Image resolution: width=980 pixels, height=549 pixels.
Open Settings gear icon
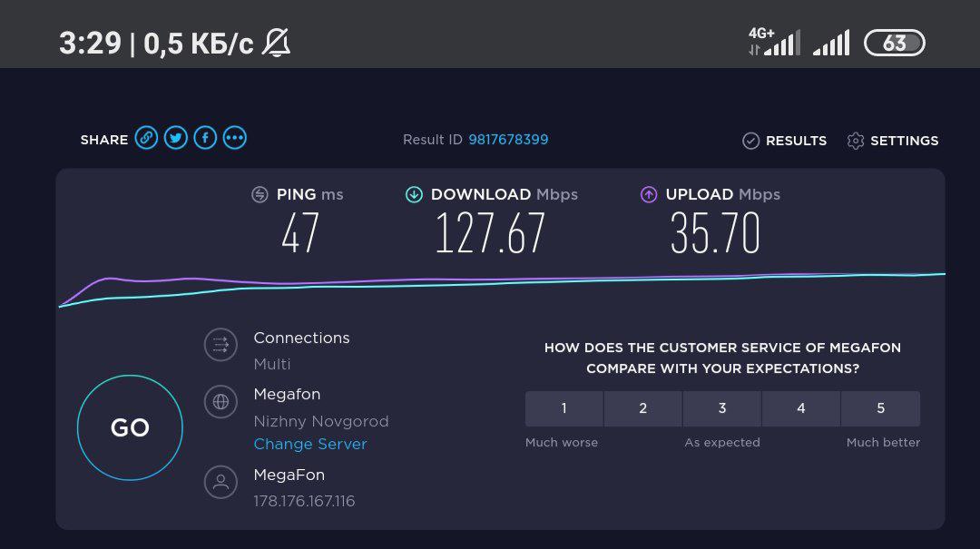click(855, 141)
